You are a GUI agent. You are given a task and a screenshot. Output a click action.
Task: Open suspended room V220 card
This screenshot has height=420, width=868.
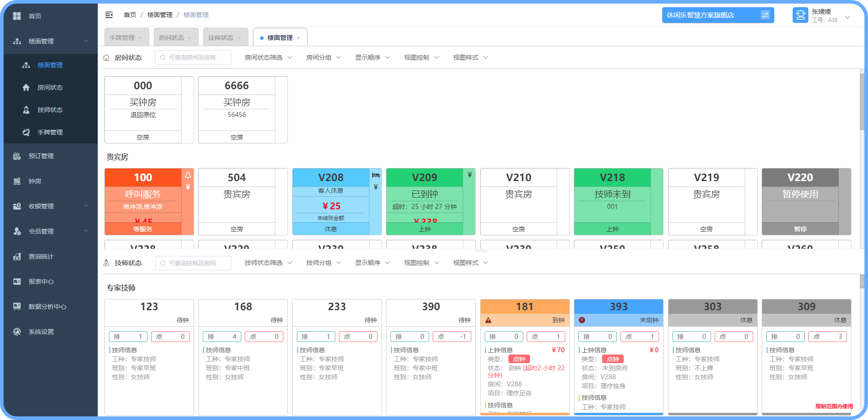807,202
